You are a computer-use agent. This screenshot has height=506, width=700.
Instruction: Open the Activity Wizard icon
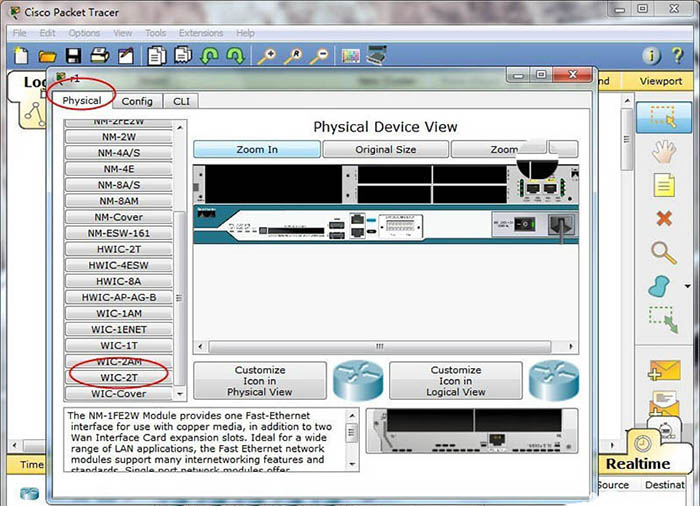[x=126, y=56]
